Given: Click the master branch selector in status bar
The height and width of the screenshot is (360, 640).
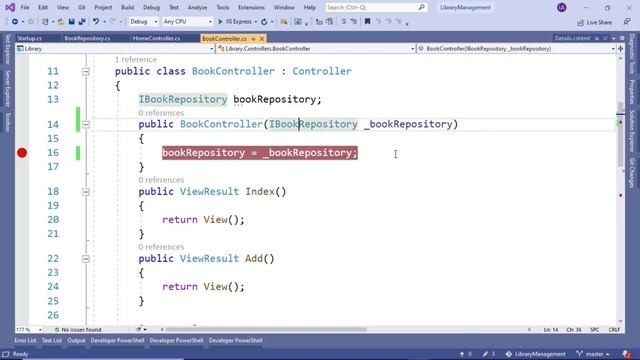Looking at the screenshot, I should coord(593,354).
